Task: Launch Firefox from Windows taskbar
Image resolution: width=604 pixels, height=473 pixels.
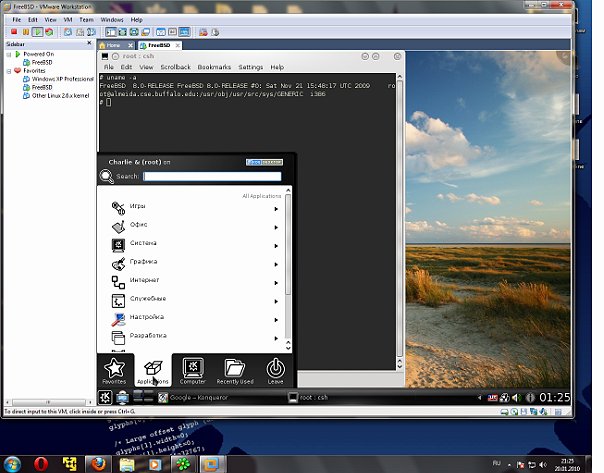Action: [98, 463]
